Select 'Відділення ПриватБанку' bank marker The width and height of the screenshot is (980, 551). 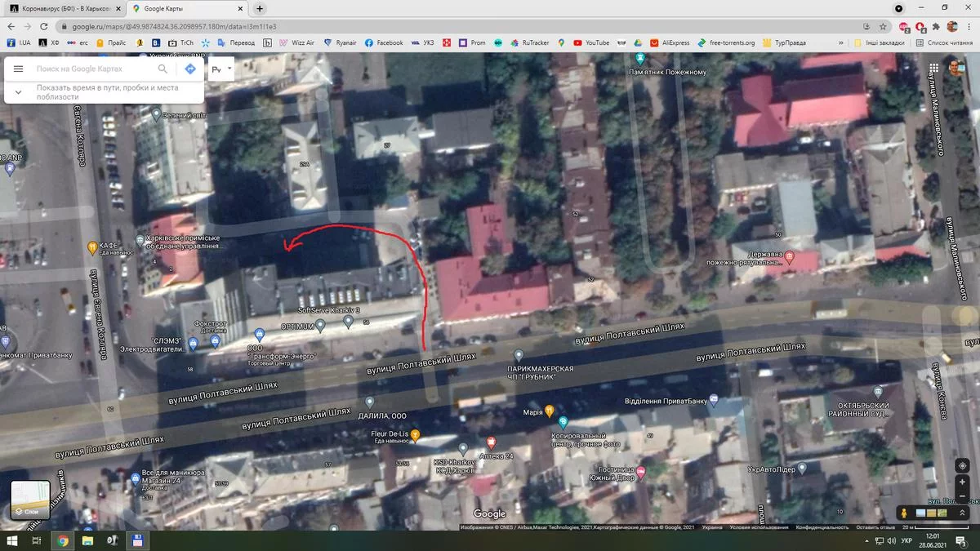point(714,400)
